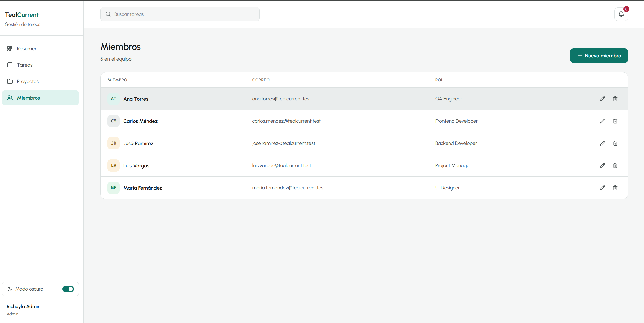The height and width of the screenshot is (323, 644).
Task: Click the UI Designer role cell
Action: click(x=447, y=188)
